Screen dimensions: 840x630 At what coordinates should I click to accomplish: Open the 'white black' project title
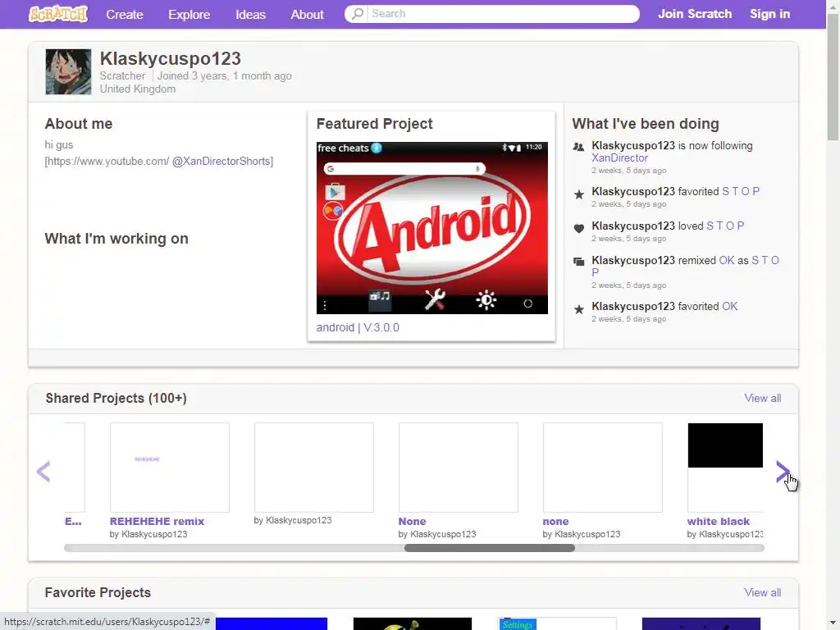(x=719, y=521)
